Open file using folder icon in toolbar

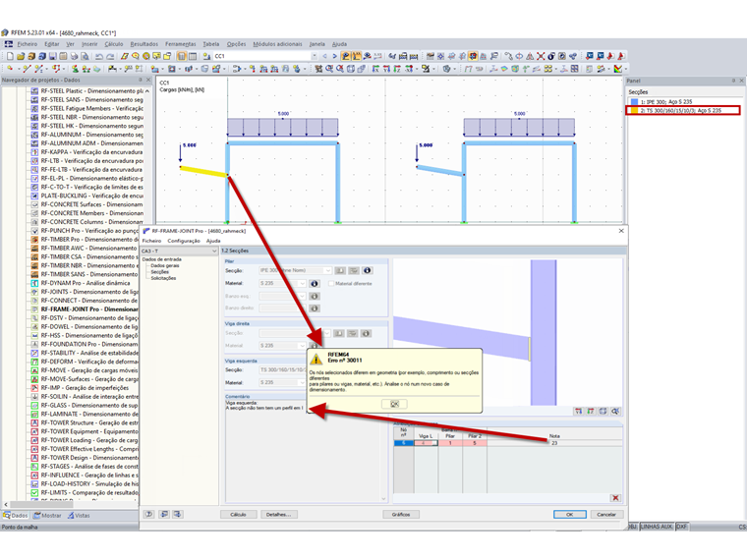coord(21,56)
